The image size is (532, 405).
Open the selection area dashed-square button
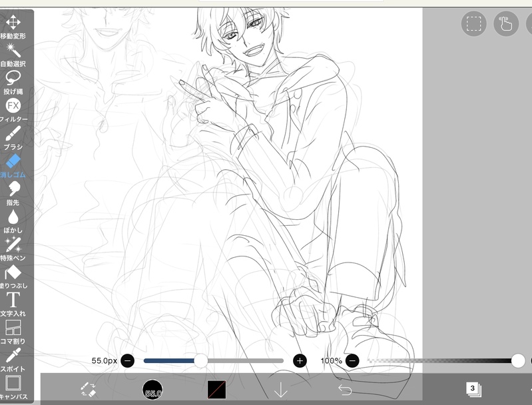coord(473,23)
